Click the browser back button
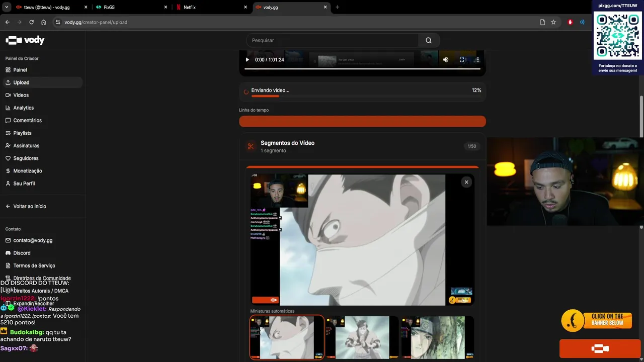 (7, 22)
